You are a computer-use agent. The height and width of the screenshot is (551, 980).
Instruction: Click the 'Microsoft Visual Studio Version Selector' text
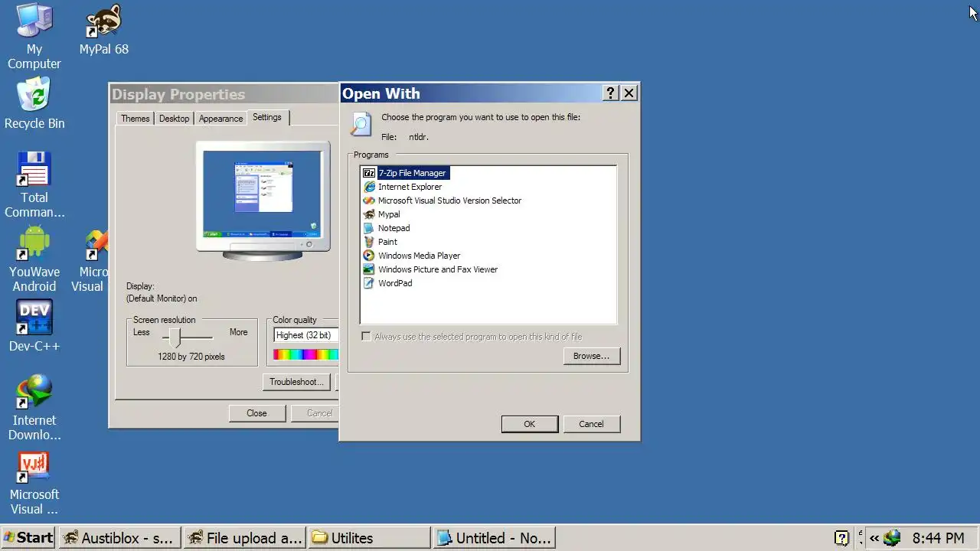tap(449, 201)
